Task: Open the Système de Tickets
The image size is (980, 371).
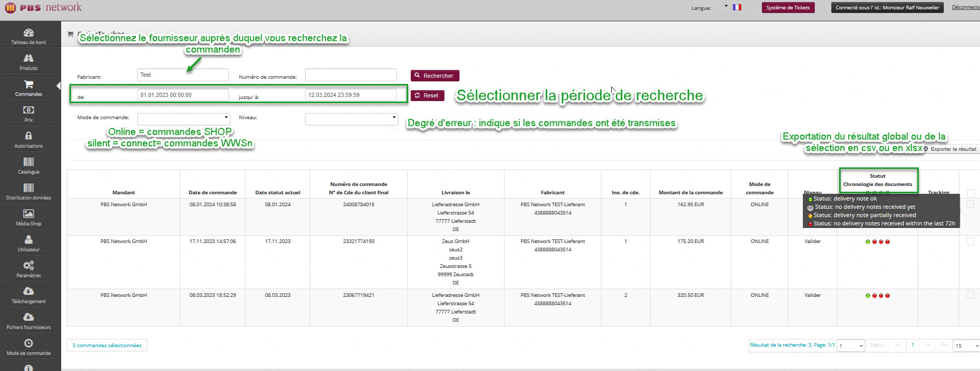Action: click(x=788, y=8)
